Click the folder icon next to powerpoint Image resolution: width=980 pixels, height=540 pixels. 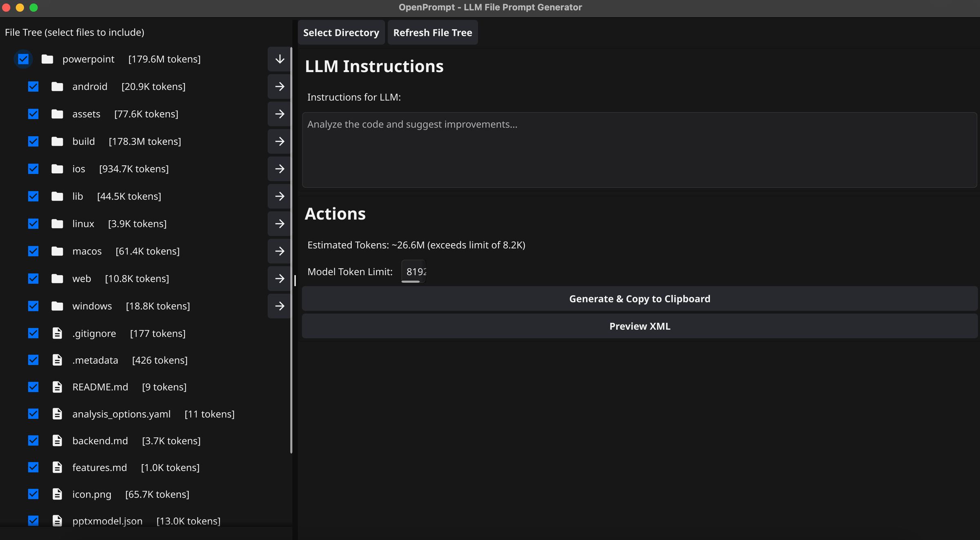(47, 59)
